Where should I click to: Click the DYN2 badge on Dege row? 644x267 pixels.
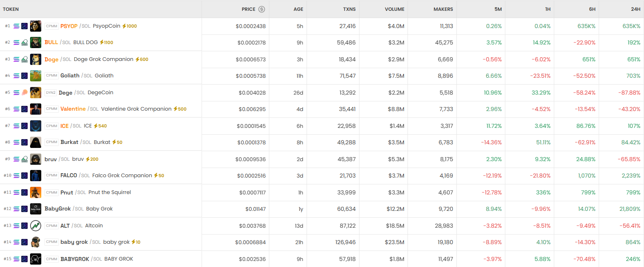click(x=51, y=93)
